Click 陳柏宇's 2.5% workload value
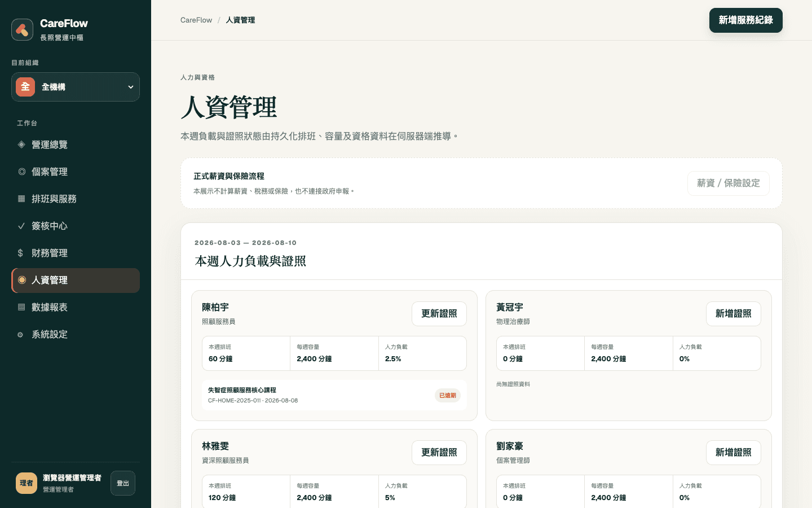Image resolution: width=812 pixels, height=508 pixels. [393, 359]
